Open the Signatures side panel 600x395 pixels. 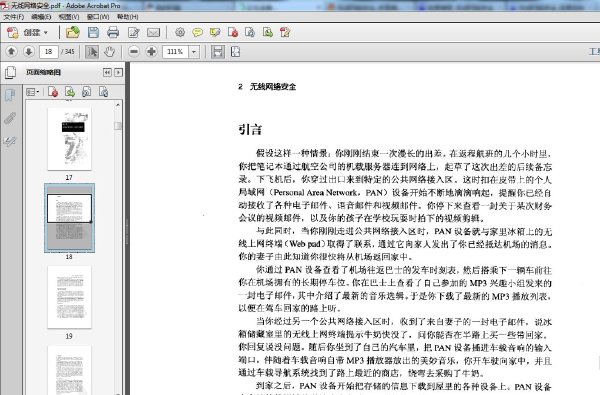[x=10, y=142]
